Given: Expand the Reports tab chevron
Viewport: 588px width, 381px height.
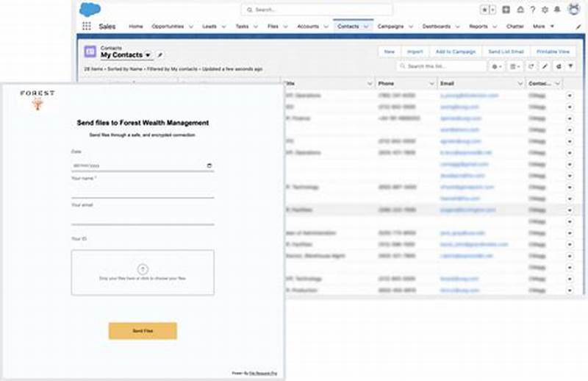Looking at the screenshot, I should tap(495, 26).
